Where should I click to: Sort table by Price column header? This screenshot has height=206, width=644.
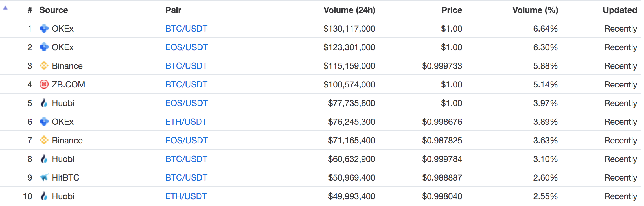(x=452, y=10)
